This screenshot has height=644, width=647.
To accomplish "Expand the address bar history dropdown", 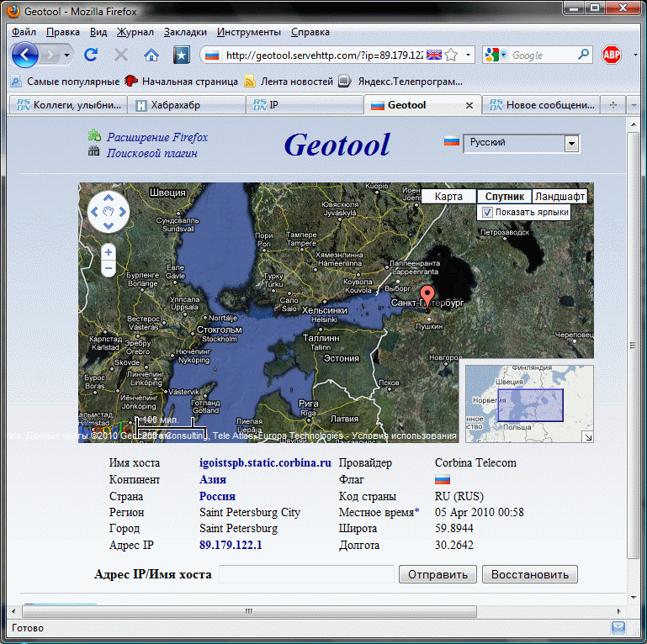I will [x=468, y=55].
